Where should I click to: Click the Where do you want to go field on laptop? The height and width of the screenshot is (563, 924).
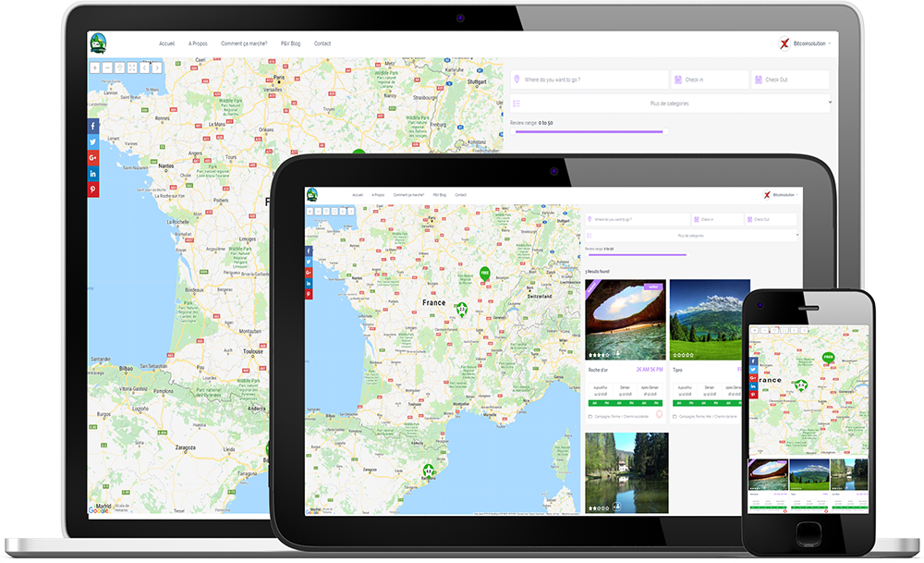[590, 80]
